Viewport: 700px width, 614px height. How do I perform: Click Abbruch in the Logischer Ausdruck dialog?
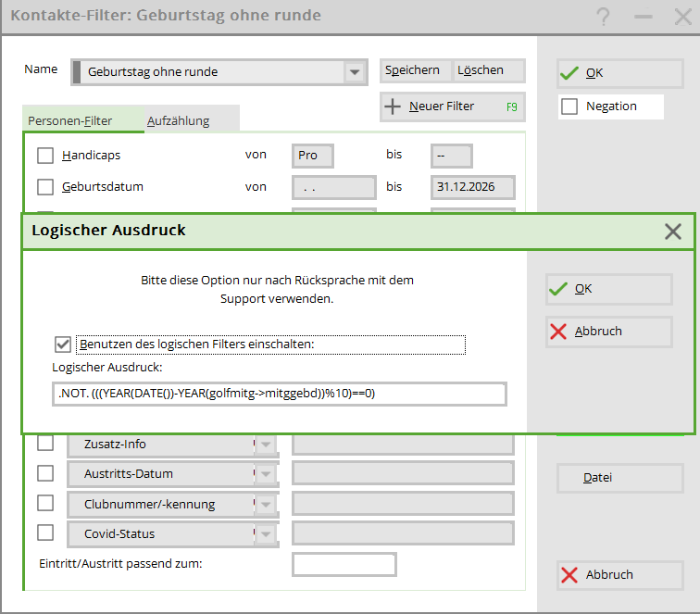click(608, 332)
